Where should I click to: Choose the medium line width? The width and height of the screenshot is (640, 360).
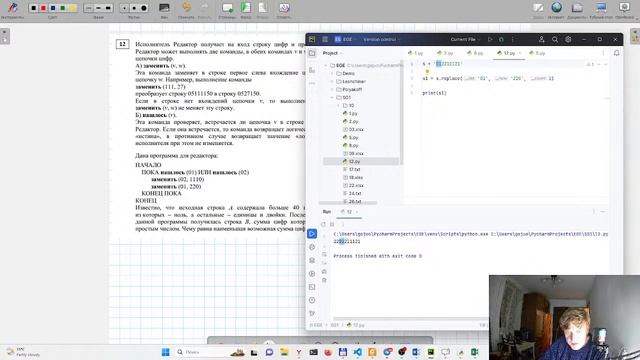(x=98, y=8)
